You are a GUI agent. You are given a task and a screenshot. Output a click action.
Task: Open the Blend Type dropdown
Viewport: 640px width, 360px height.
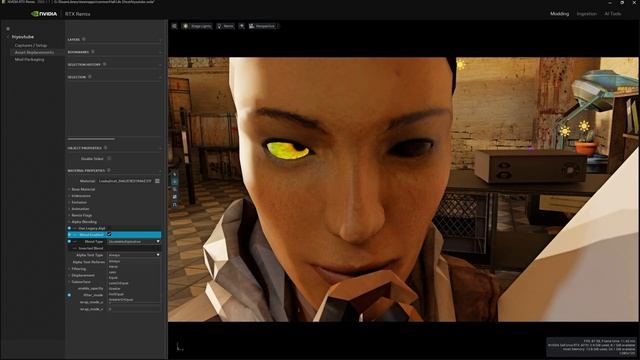pyautogui.click(x=134, y=242)
